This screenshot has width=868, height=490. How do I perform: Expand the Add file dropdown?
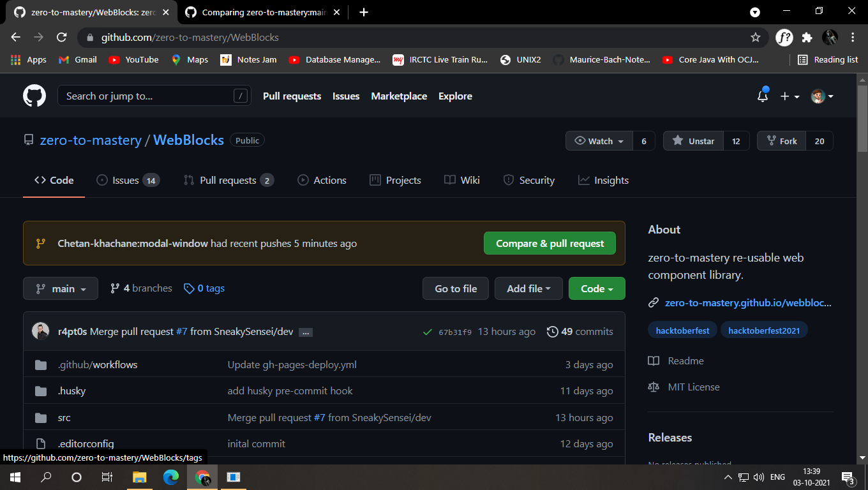(x=528, y=288)
